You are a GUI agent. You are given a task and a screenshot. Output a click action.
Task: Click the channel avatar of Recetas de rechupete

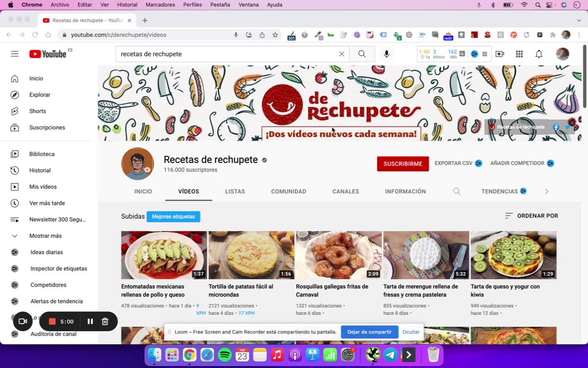(138, 164)
